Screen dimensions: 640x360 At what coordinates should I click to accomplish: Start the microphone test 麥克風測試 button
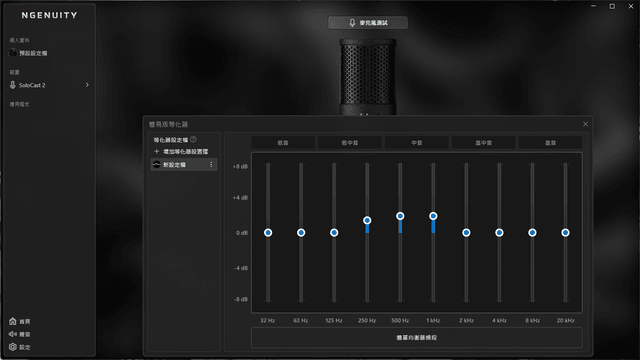point(368,23)
